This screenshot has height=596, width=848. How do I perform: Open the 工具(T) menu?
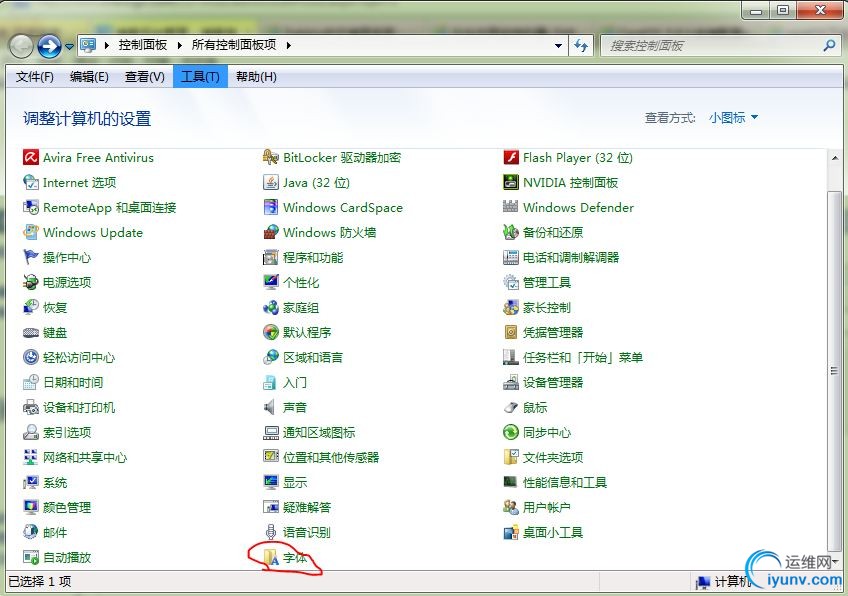[x=200, y=77]
